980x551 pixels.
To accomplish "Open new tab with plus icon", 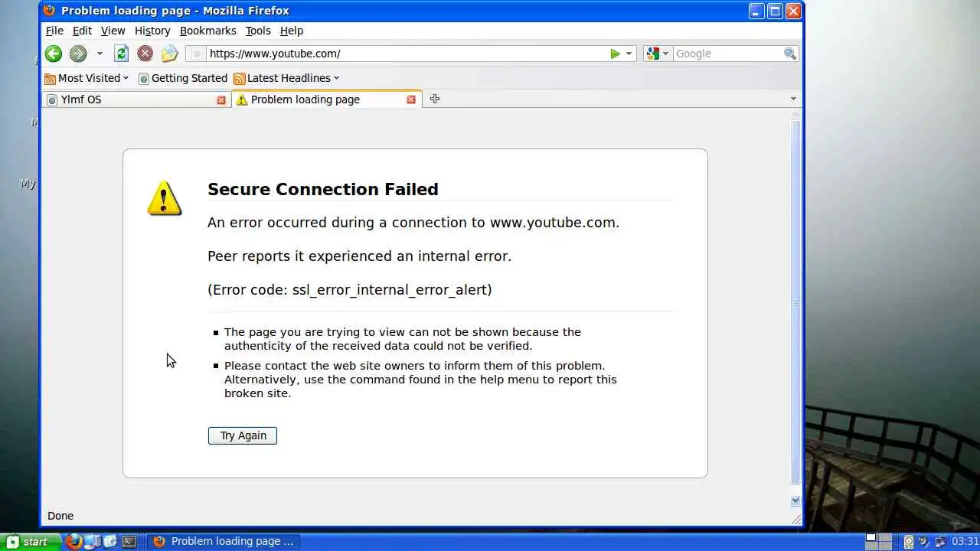I will pyautogui.click(x=435, y=99).
